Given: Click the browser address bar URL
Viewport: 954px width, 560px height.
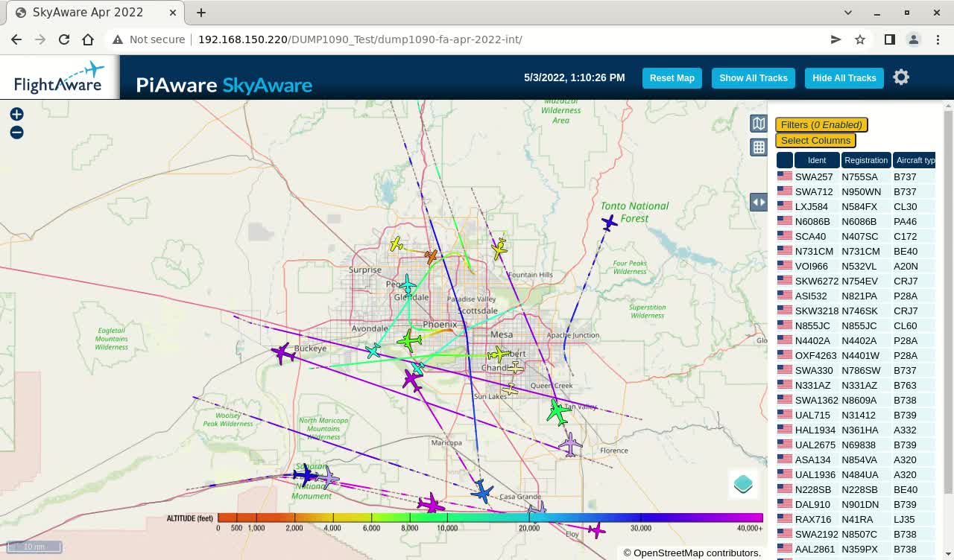Looking at the screenshot, I should [360, 39].
